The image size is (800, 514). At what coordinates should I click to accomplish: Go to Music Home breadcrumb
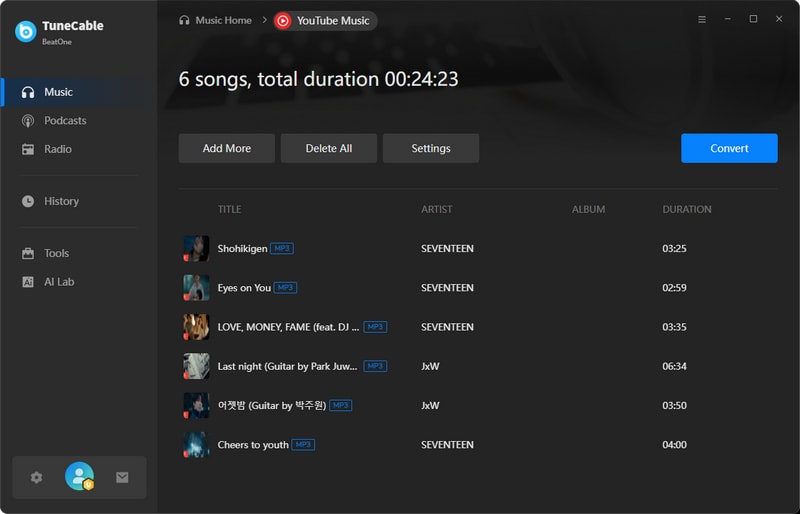pos(215,20)
